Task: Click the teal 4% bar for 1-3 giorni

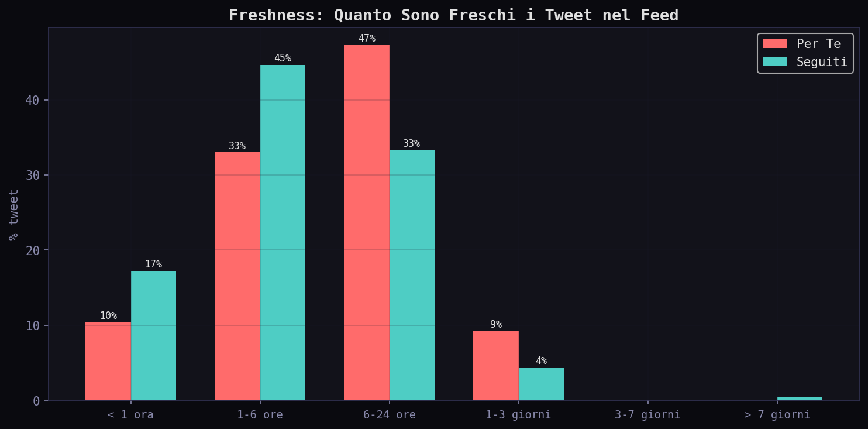Action: [x=541, y=384]
